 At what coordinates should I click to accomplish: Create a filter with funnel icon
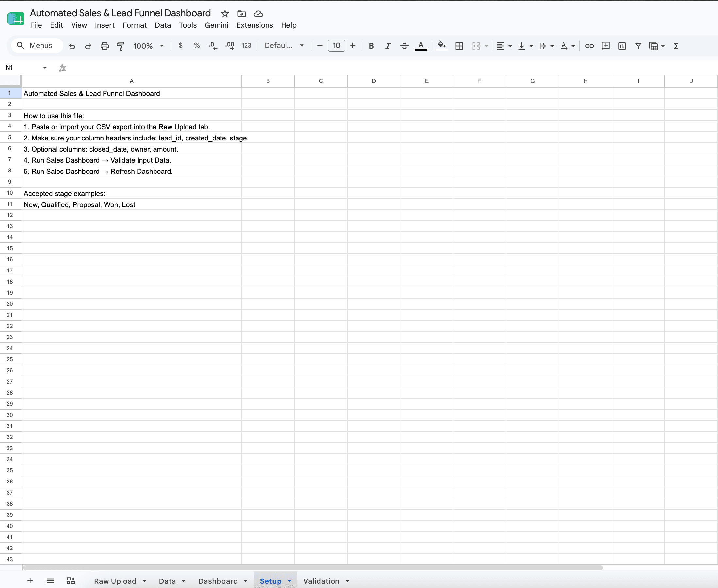click(x=638, y=46)
